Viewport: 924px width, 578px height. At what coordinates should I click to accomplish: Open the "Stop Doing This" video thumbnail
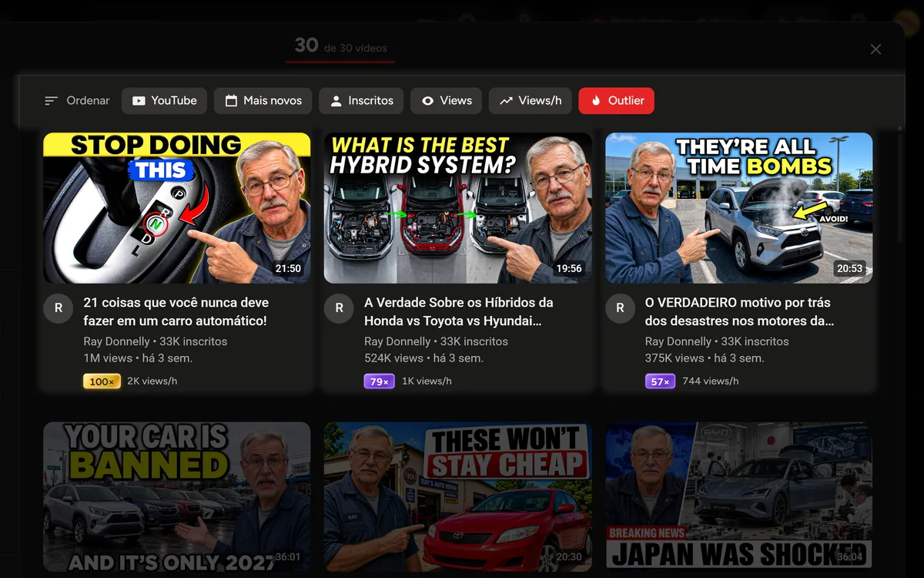[177, 208]
